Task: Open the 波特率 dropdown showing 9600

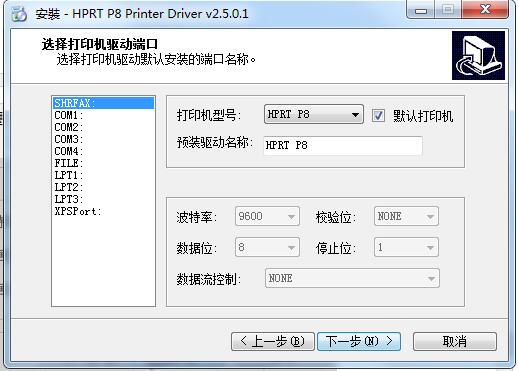Action: click(267, 216)
